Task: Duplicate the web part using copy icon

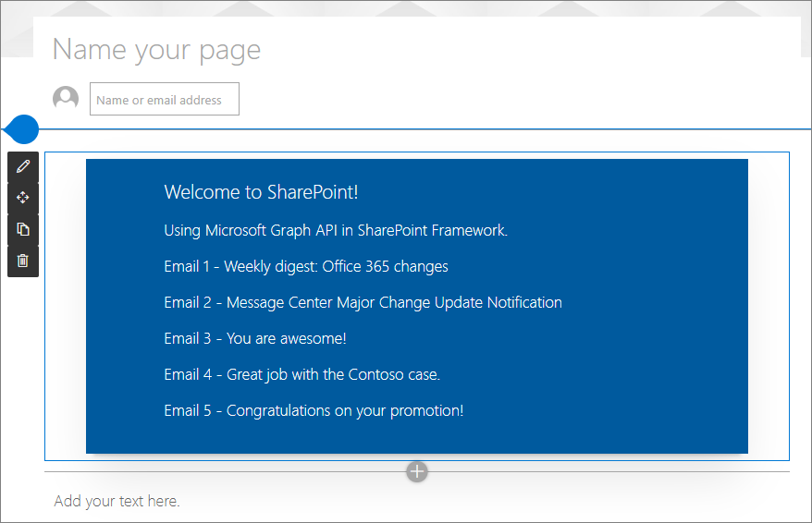Action: coord(23,229)
